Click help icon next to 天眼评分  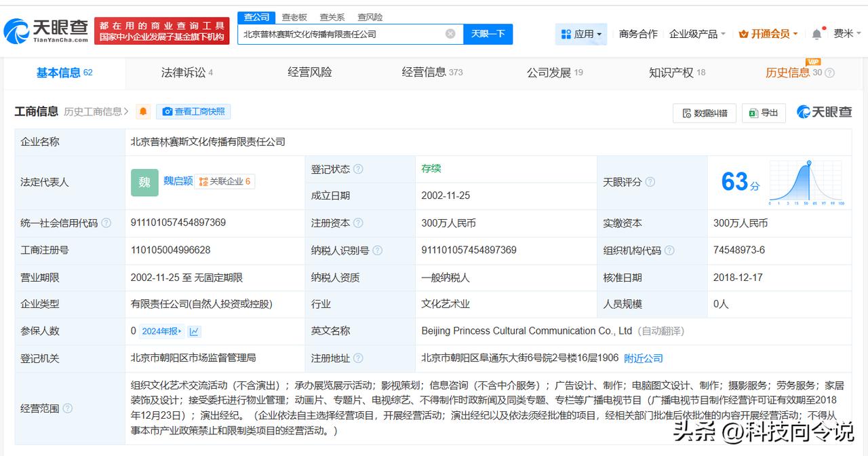click(650, 182)
